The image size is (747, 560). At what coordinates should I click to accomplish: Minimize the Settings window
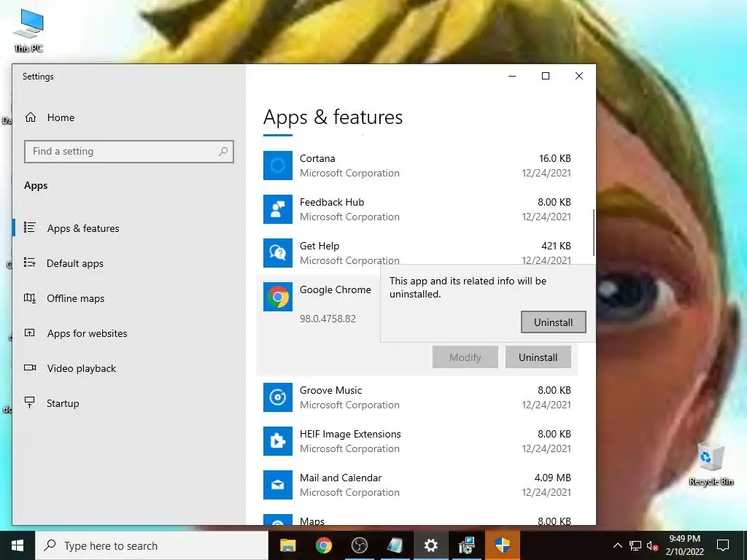(512, 76)
